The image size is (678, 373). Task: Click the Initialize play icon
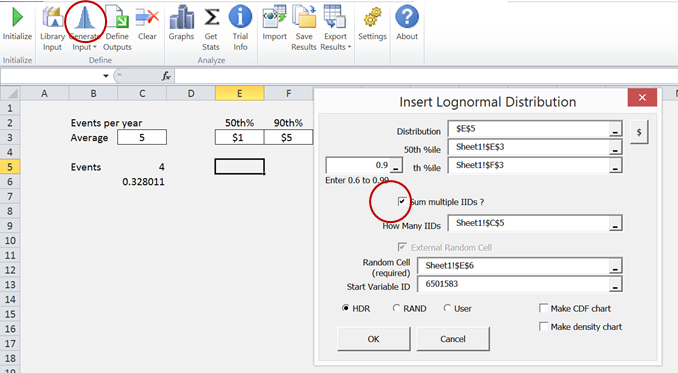(x=17, y=17)
